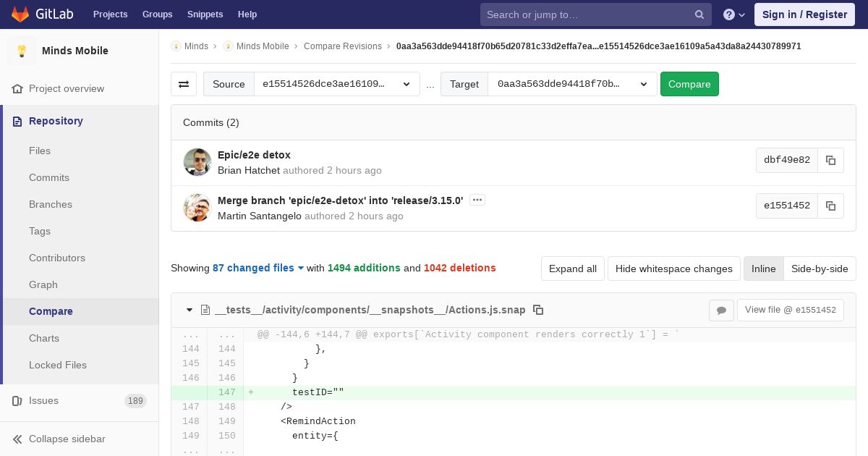Expand merge commit description ellipsis

click(477, 200)
